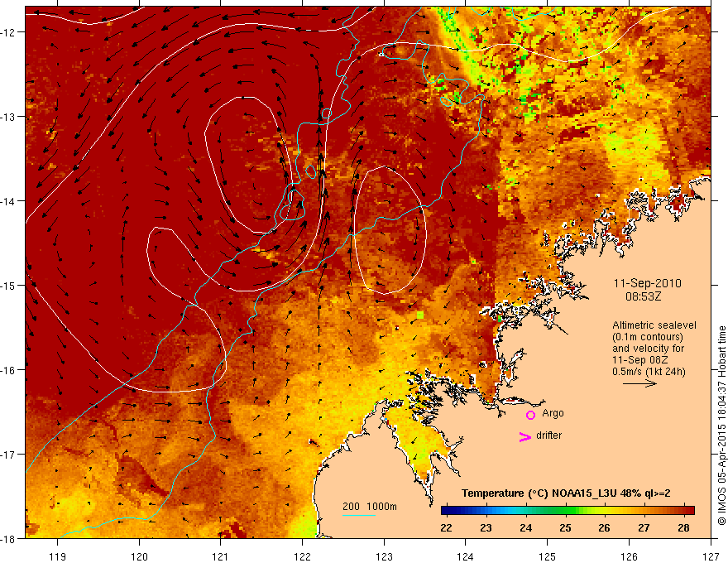Image resolution: width=728 pixels, height=563 pixels.
Task: Click the latitude axis label -12
Action: 9,32
